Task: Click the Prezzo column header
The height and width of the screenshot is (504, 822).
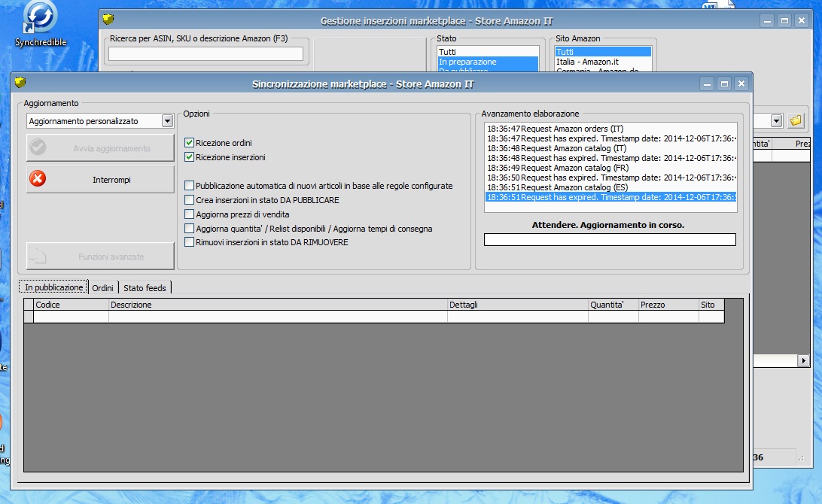Action: click(x=668, y=305)
